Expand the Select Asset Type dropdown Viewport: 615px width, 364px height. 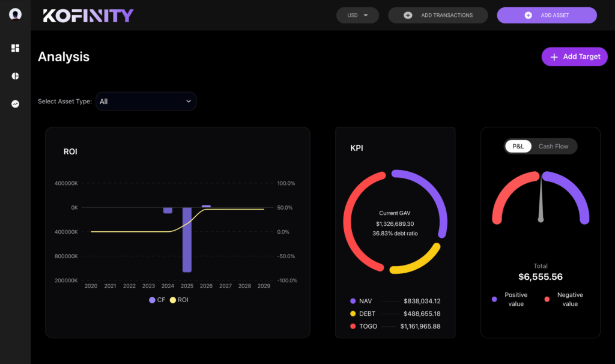(x=146, y=102)
